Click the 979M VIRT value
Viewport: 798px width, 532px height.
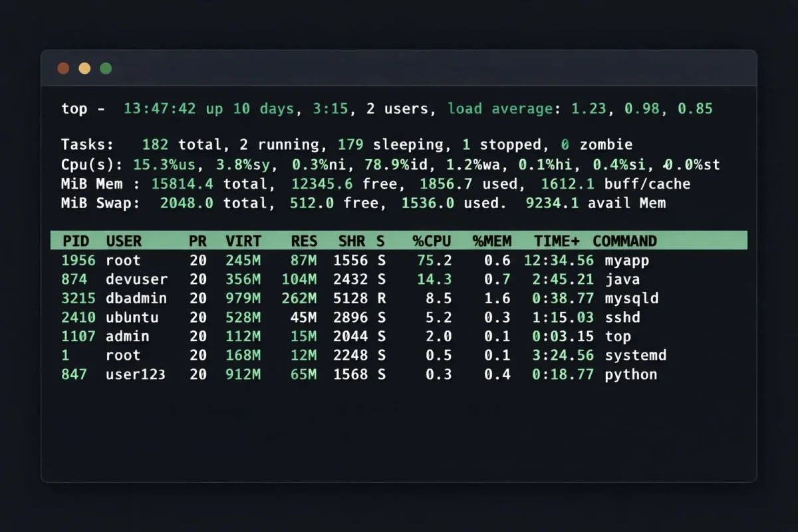coord(243,299)
